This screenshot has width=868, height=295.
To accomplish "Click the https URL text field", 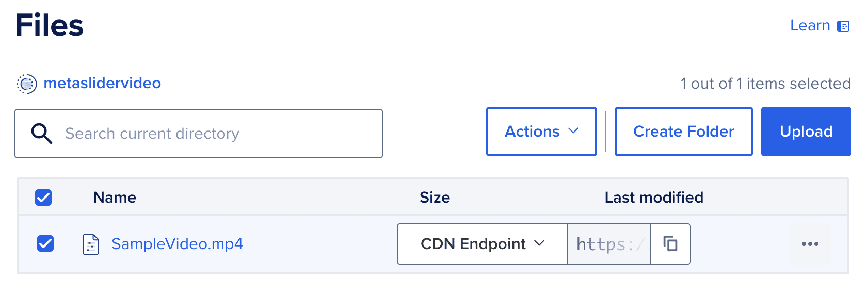I will click(609, 244).
